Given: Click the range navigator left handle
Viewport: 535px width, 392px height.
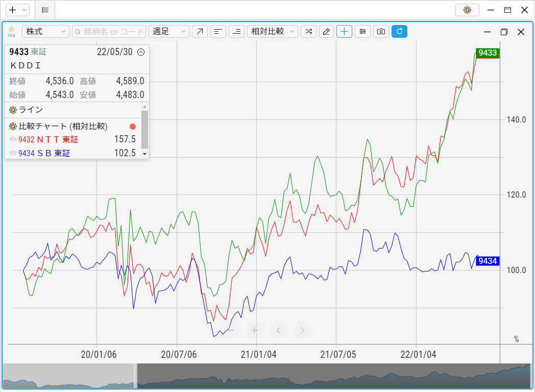Looking at the screenshot, I should 136,376.
